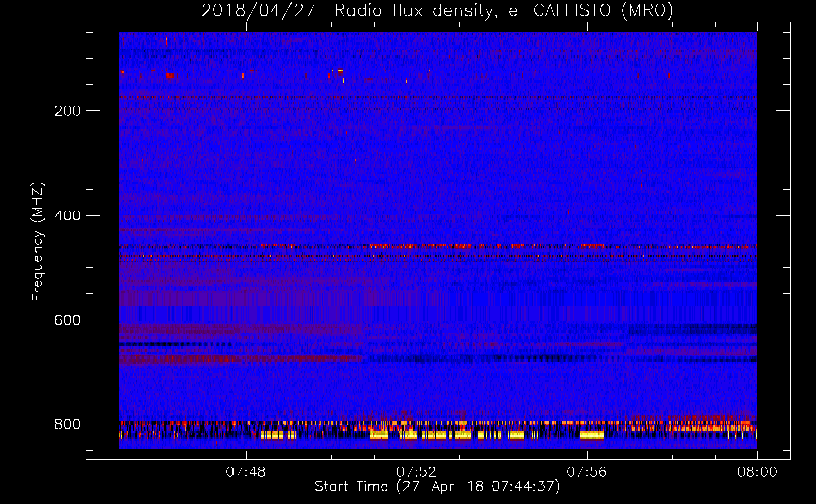Click the '400' frequency tick label
Image resolution: width=816 pixels, height=504 pixels.
(x=68, y=216)
